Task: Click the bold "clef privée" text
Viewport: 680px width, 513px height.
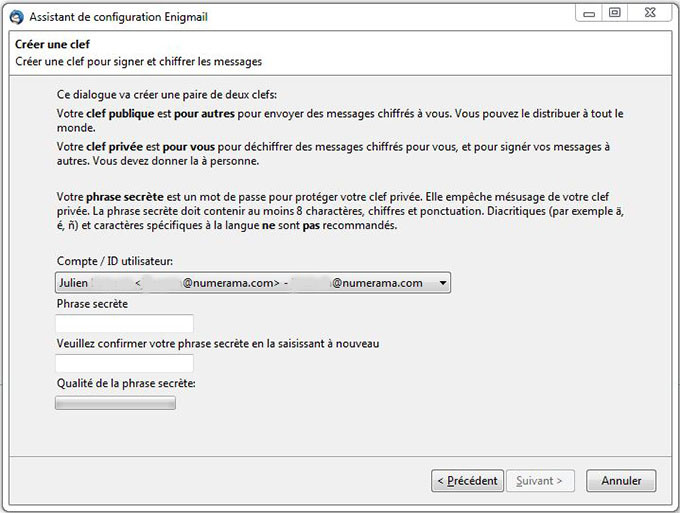Action: tap(114, 147)
